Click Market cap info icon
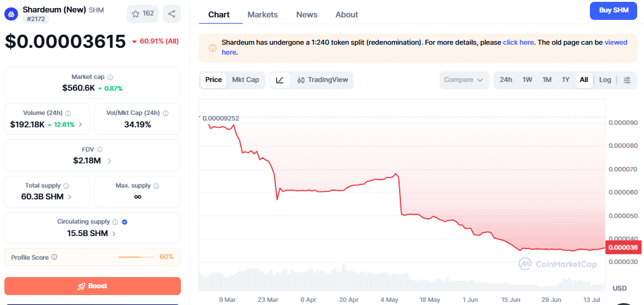The width and height of the screenshot is (644, 305). (111, 77)
